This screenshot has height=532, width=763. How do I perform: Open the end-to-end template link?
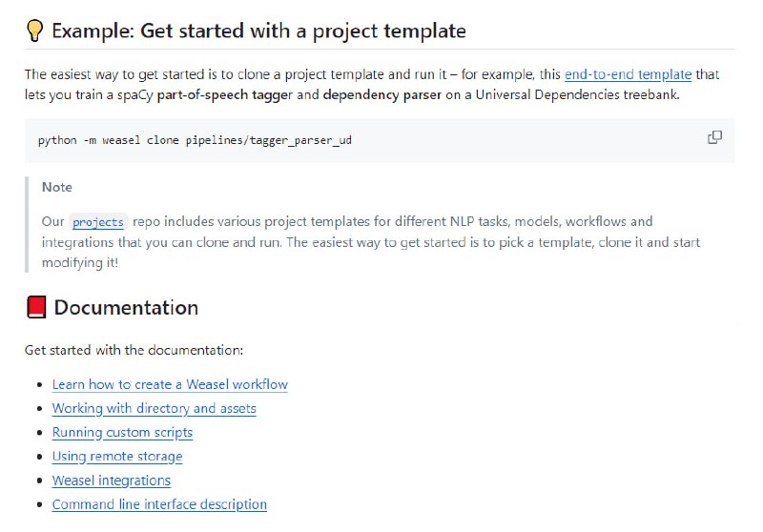point(628,73)
